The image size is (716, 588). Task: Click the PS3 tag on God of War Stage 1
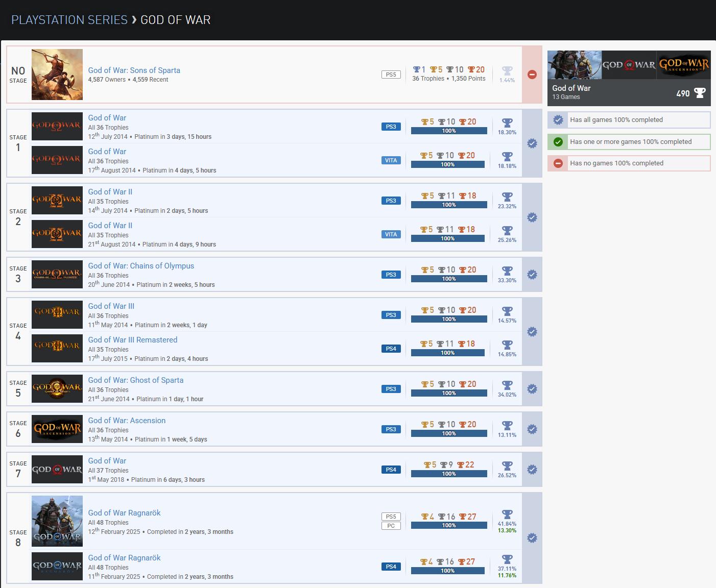(x=391, y=127)
